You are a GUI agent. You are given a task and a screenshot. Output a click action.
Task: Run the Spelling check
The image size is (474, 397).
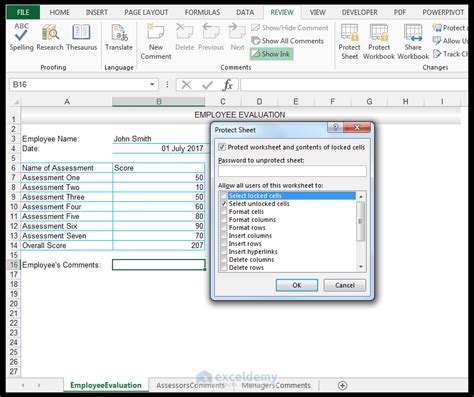21,37
